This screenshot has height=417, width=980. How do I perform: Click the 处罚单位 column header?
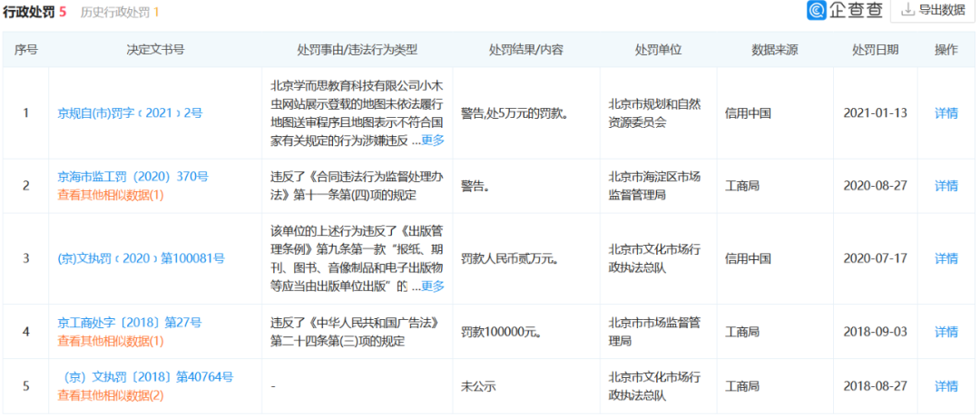pyautogui.click(x=658, y=50)
